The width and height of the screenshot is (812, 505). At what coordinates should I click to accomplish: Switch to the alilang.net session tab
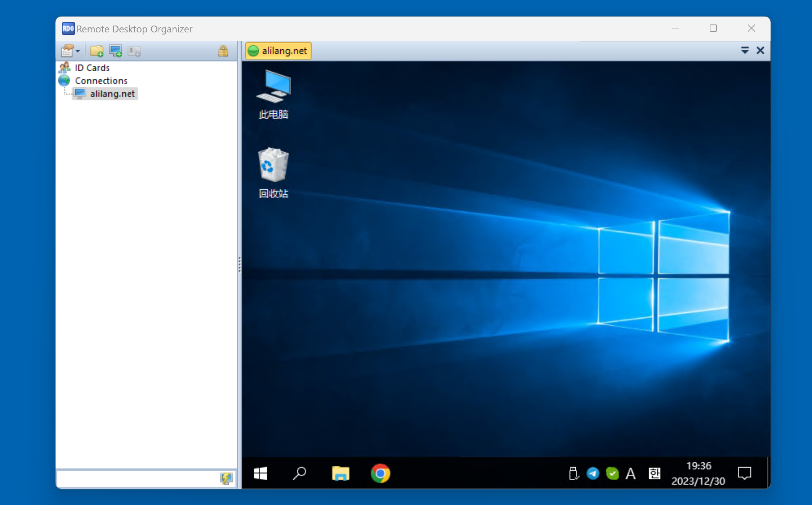[x=278, y=51]
